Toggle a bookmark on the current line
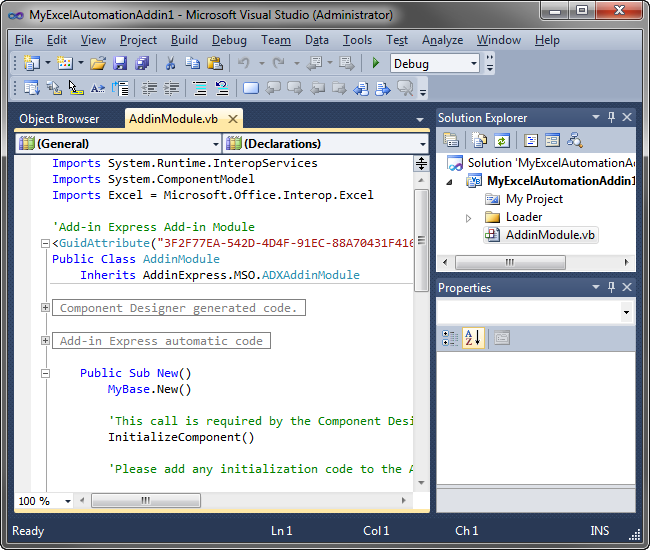 pos(251,88)
